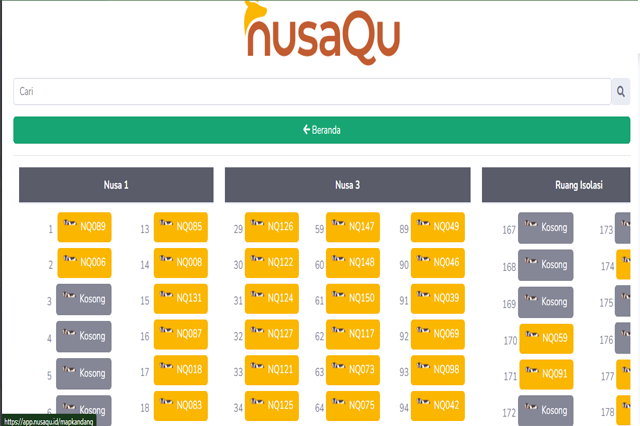
Task: Click the cow icon on NQ147
Action: click(x=338, y=223)
